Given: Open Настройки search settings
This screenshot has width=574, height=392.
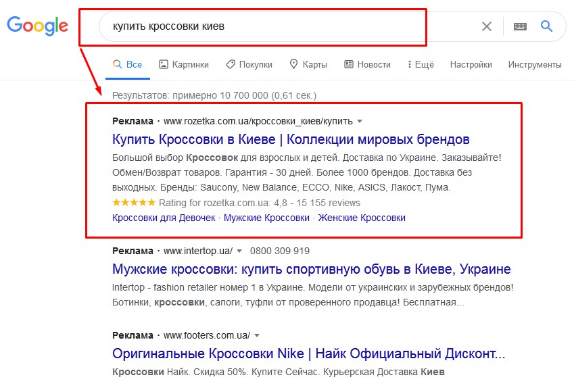Looking at the screenshot, I should pos(471,64).
